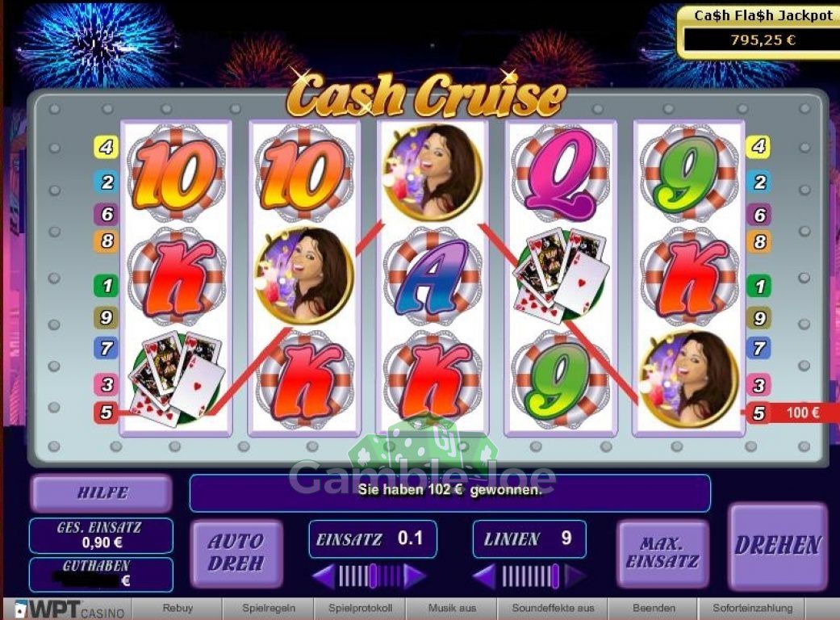Click the WPT Casino logo
This screenshot has height=620, width=840.
click(x=69, y=610)
